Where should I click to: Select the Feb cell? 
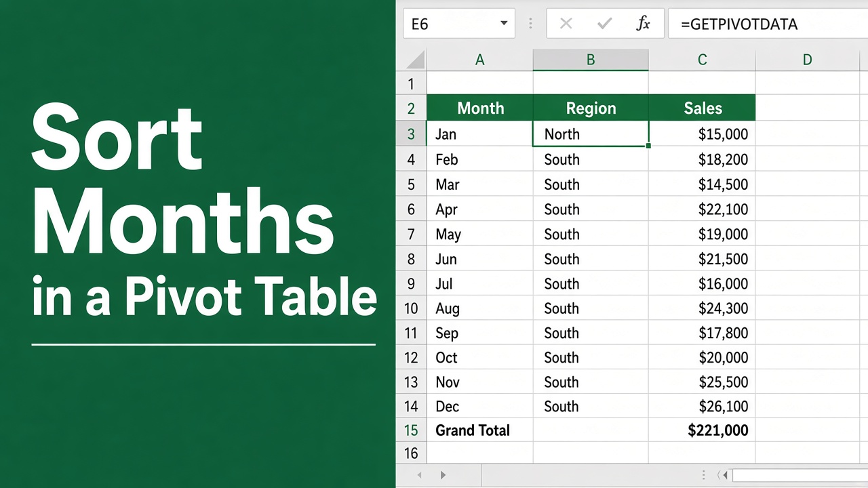[x=479, y=159]
